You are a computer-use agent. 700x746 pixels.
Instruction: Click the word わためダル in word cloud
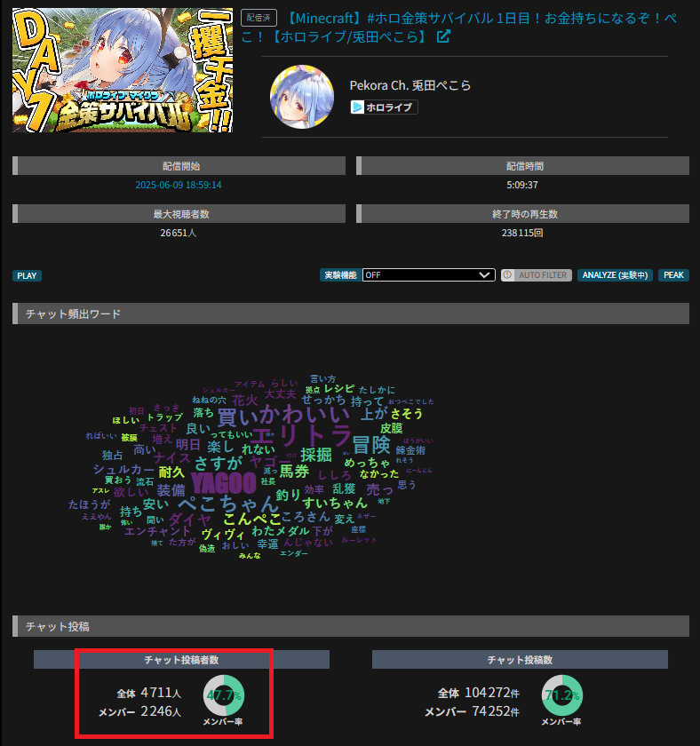281,531
